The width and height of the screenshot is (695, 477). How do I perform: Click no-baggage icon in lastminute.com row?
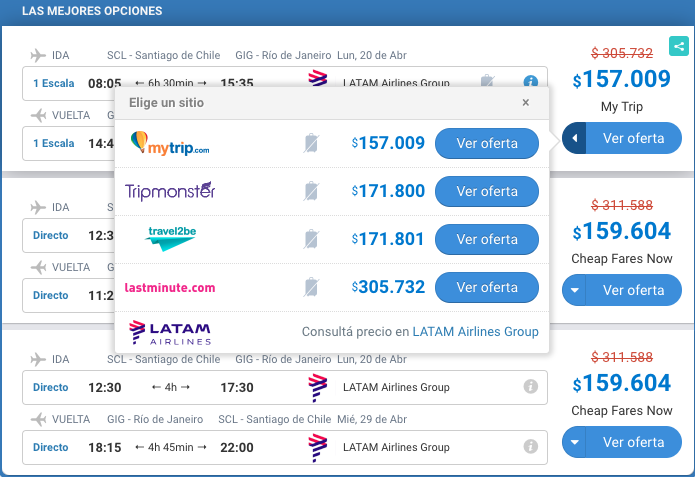tap(311, 287)
